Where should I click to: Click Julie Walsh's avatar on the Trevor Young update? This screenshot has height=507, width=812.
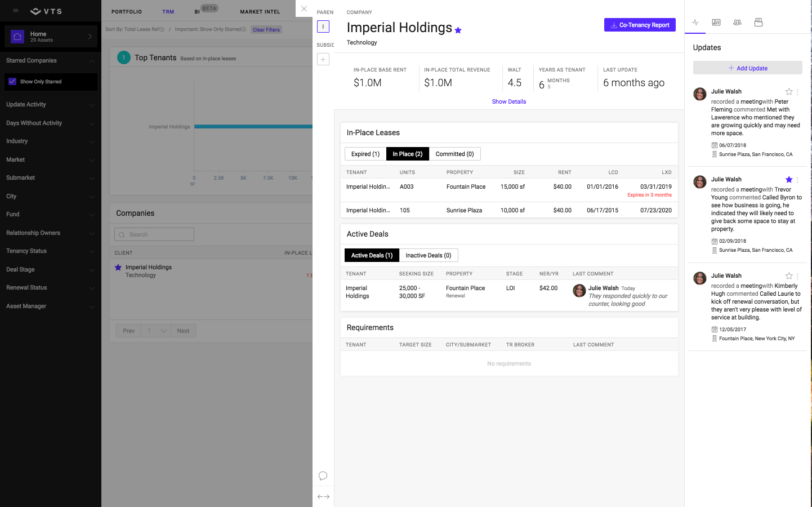tap(700, 182)
